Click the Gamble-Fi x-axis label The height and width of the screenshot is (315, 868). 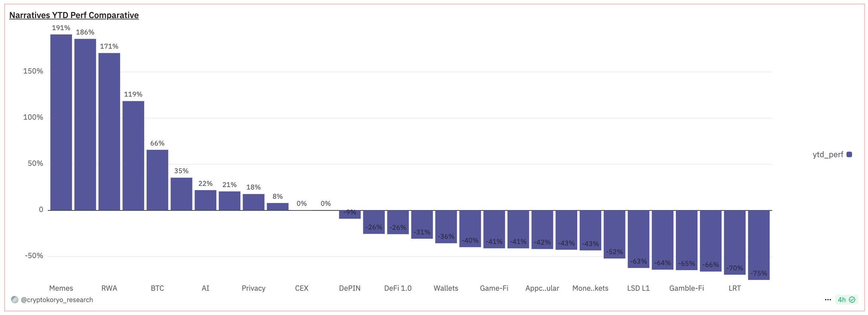pos(686,288)
